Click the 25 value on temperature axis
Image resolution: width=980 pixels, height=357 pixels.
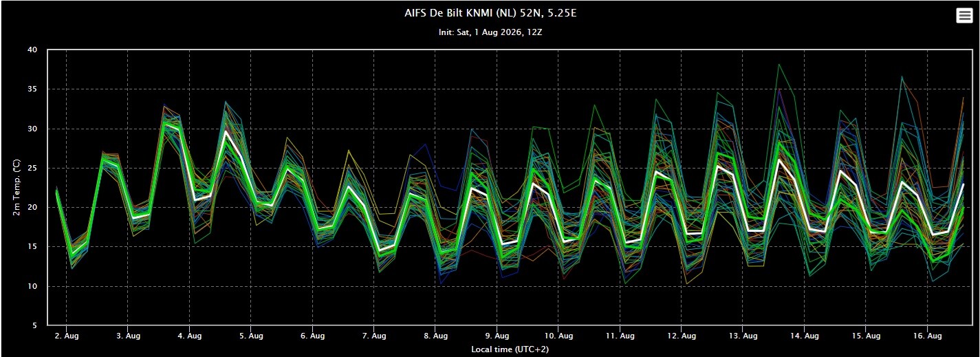[32, 168]
